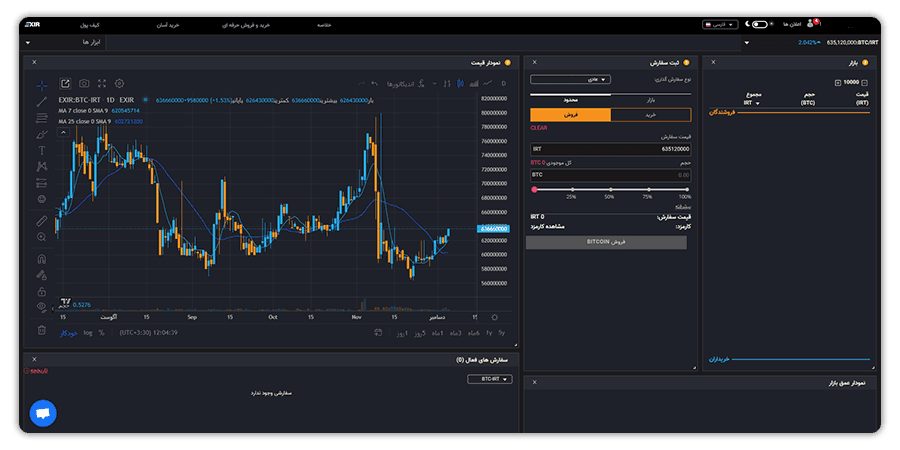Select the zoom in magnifier tool

pyautogui.click(x=41, y=237)
